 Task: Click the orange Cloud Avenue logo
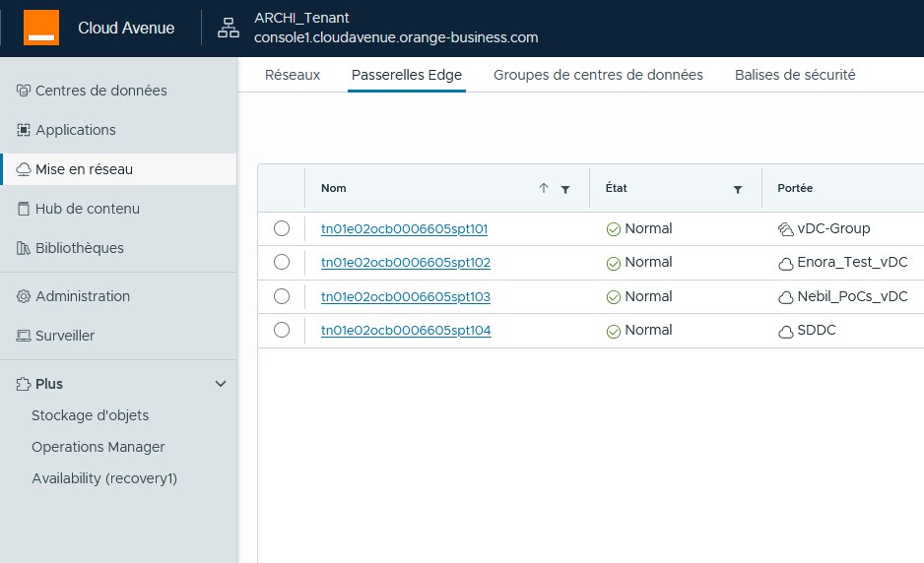pyautogui.click(x=41, y=29)
